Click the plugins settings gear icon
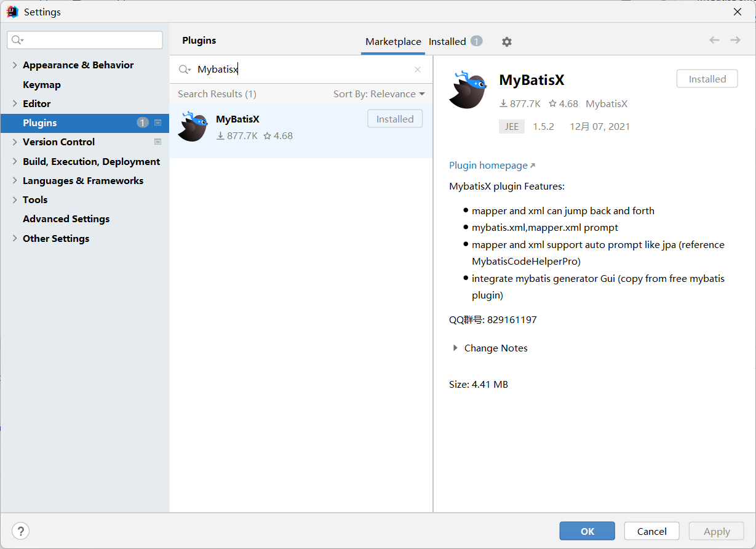Screen dimensions: 756x549 (x=506, y=42)
